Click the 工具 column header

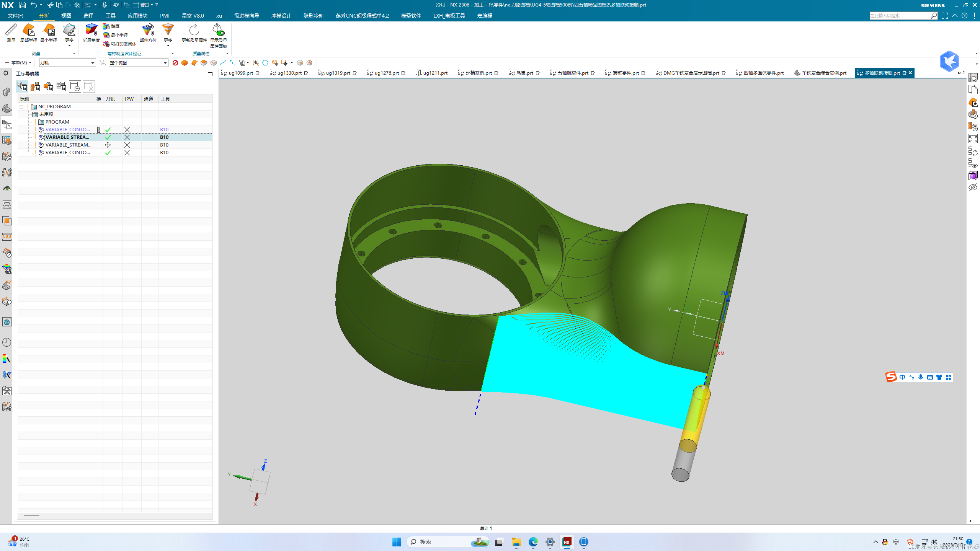click(x=185, y=99)
